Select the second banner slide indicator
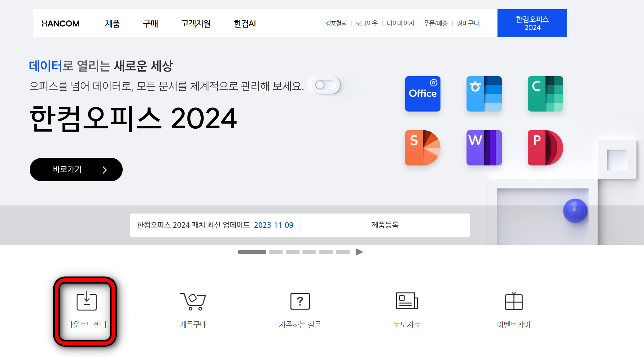The height and width of the screenshot is (357, 644). click(x=276, y=252)
